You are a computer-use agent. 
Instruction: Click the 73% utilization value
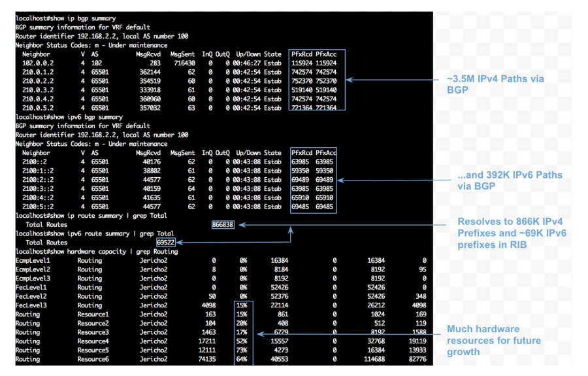click(x=242, y=350)
